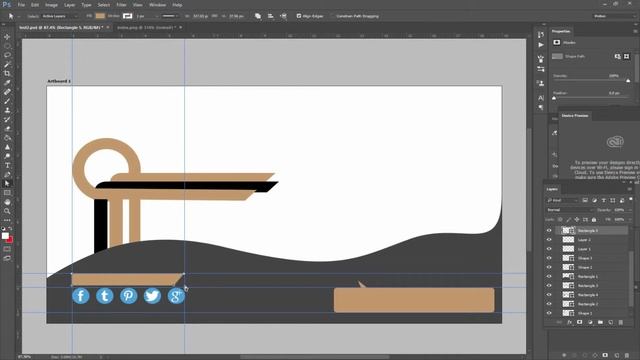Screen dimensions: 640x360
Task: Hide the Layer 2 layer
Action: coord(549,240)
